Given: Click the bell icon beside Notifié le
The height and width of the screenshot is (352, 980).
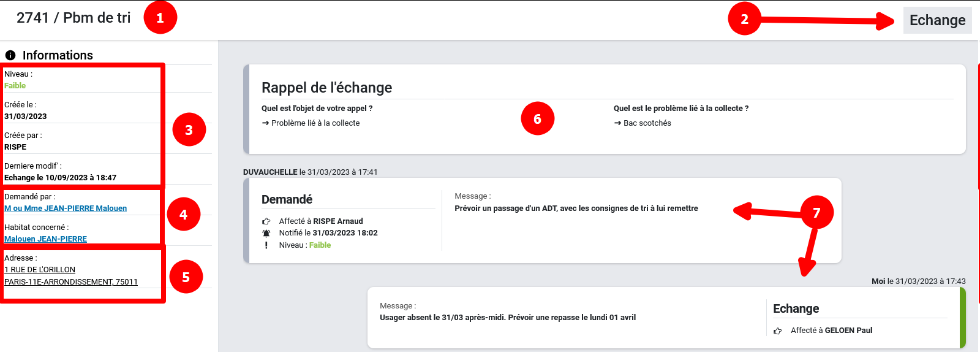Looking at the screenshot, I should [x=266, y=233].
